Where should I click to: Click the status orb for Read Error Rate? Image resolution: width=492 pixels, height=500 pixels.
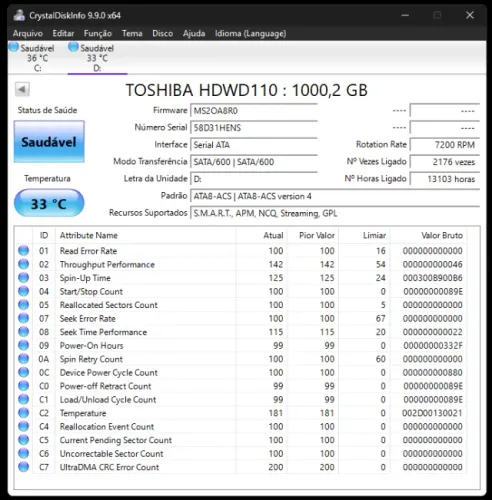(x=23, y=251)
